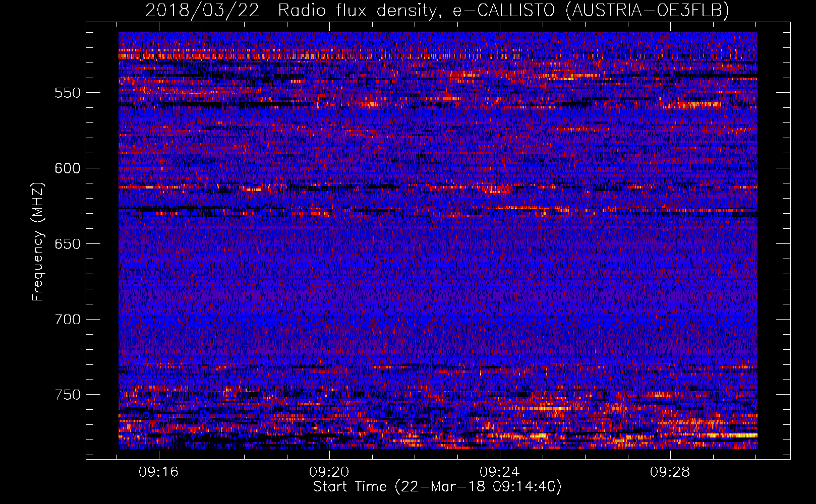Click the 09:28 time axis label

[670, 472]
